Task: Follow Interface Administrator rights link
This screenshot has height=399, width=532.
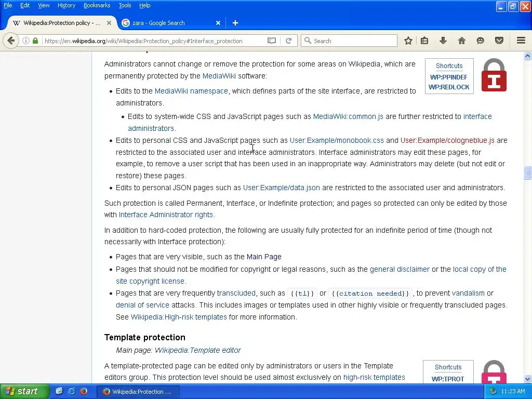Action: coord(166,215)
